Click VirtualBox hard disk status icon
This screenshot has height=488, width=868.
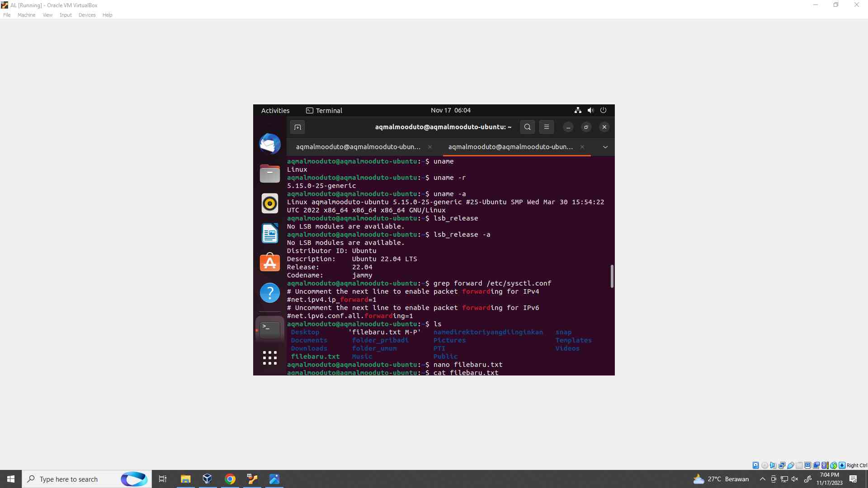(755, 465)
